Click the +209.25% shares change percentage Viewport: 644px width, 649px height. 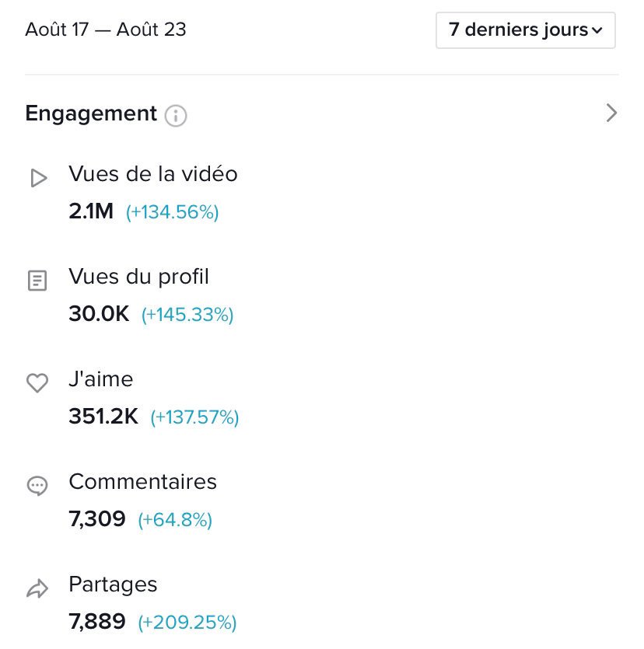click(x=187, y=623)
